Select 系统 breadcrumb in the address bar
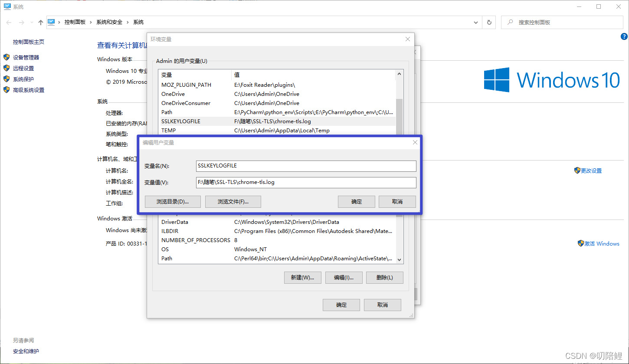Image resolution: width=629 pixels, height=364 pixels. point(138,22)
